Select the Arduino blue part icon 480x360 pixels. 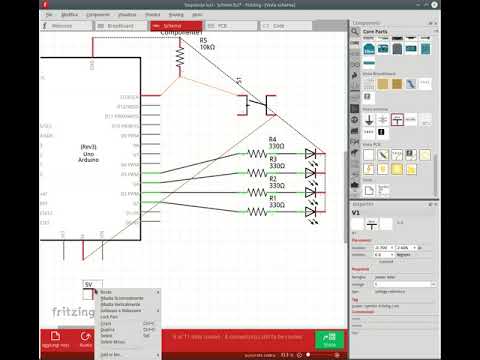click(x=369, y=49)
